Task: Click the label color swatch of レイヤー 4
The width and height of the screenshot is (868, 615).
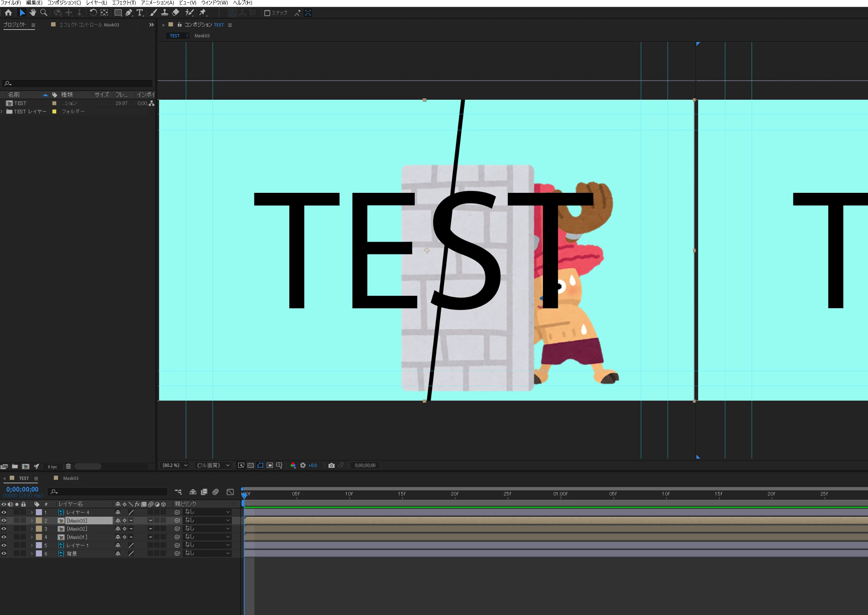Action: tap(39, 512)
